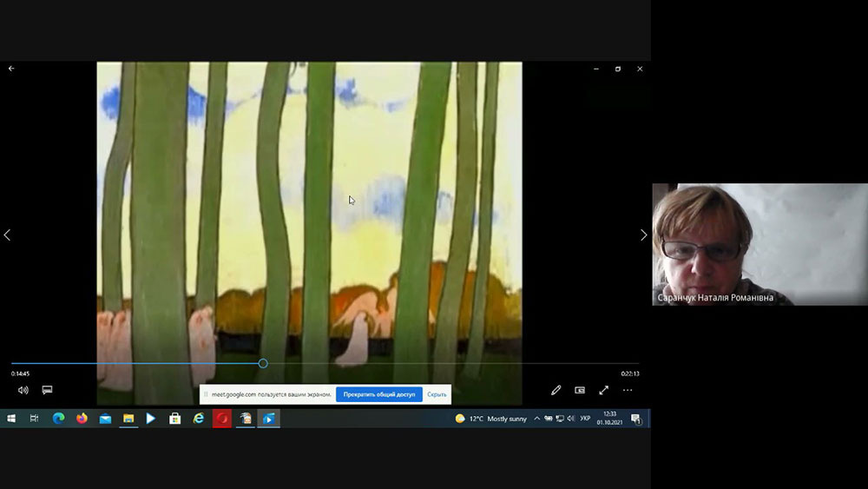Open File Explorer from the taskbar
Viewport: 868px width, 489px height.
(x=128, y=419)
